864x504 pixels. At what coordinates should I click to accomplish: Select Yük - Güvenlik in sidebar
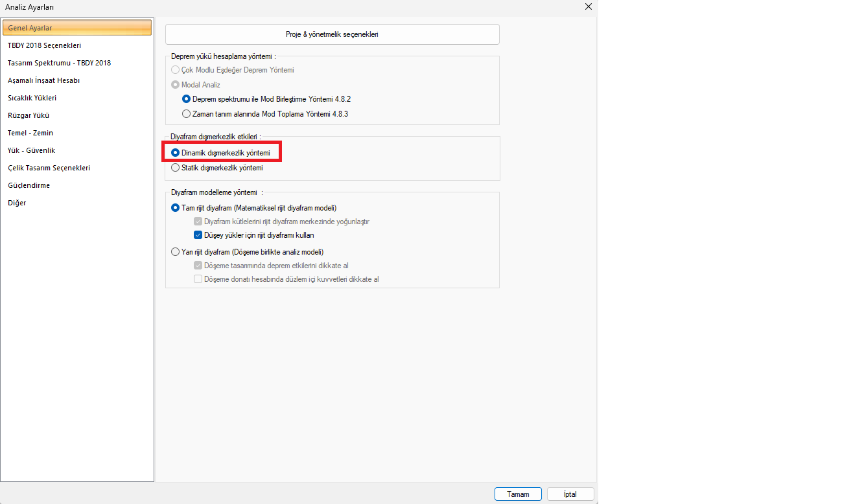31,150
